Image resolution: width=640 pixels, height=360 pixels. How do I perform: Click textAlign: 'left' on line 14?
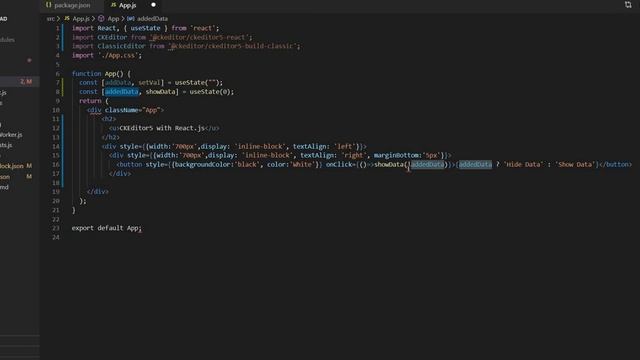click(324, 146)
